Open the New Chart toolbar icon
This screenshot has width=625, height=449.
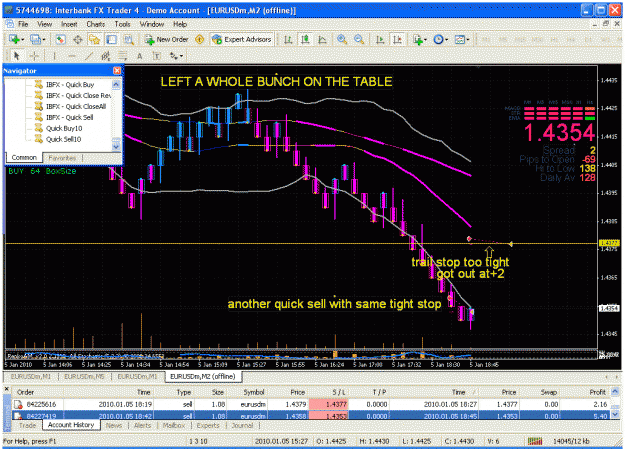click(x=14, y=39)
